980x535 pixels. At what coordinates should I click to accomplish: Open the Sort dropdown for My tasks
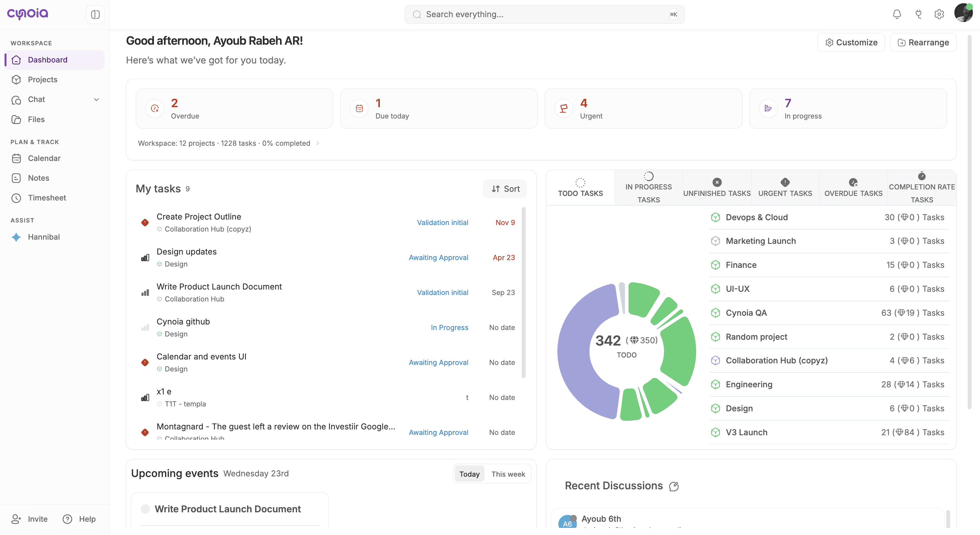click(505, 189)
